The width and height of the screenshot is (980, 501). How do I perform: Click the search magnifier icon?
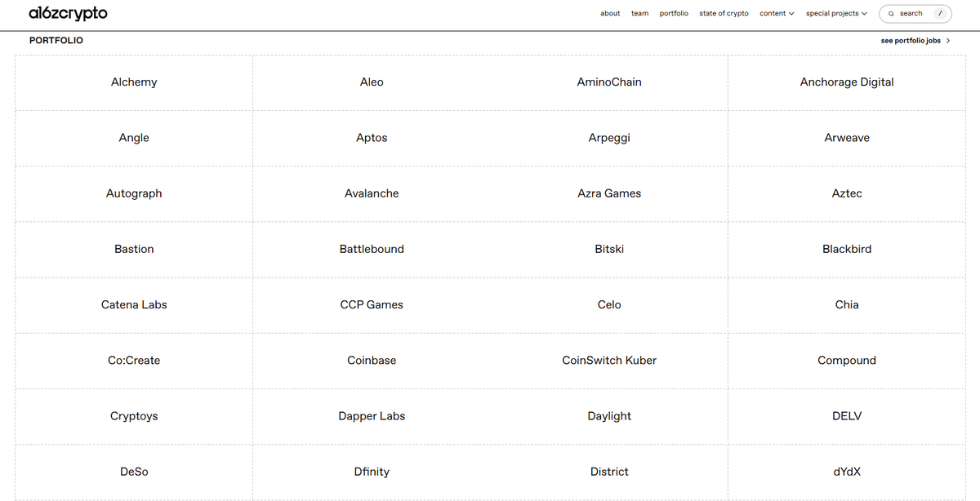point(892,14)
